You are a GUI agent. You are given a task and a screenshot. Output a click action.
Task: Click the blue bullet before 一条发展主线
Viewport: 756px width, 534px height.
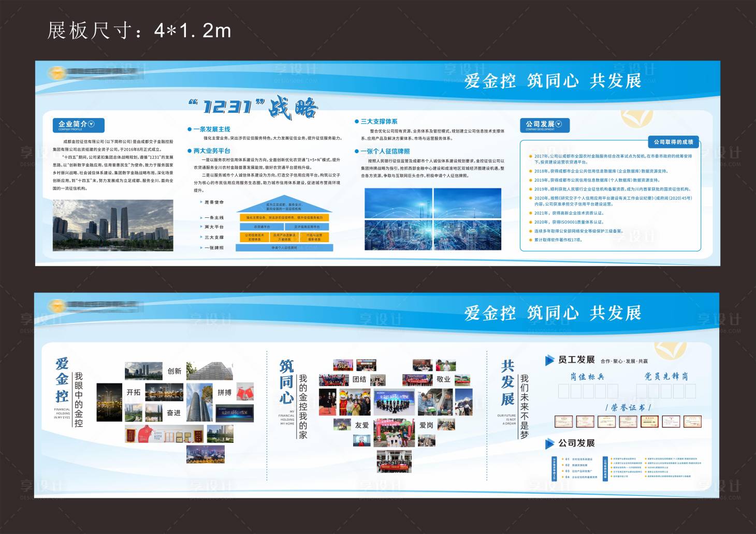(x=190, y=129)
